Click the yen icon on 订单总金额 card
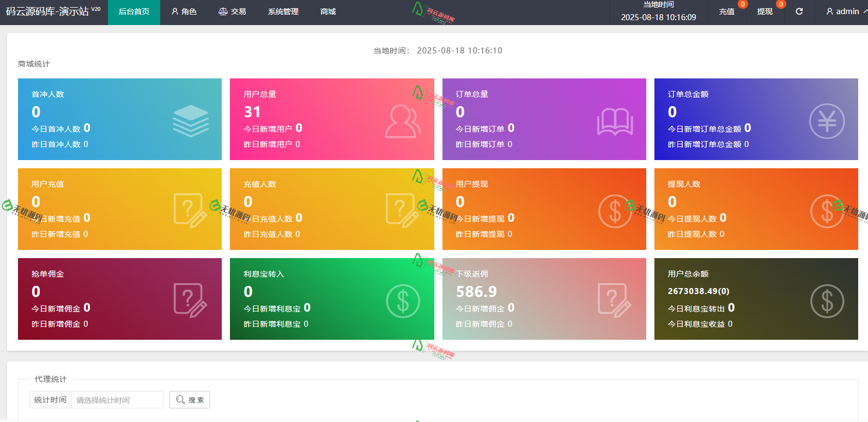 click(x=827, y=121)
